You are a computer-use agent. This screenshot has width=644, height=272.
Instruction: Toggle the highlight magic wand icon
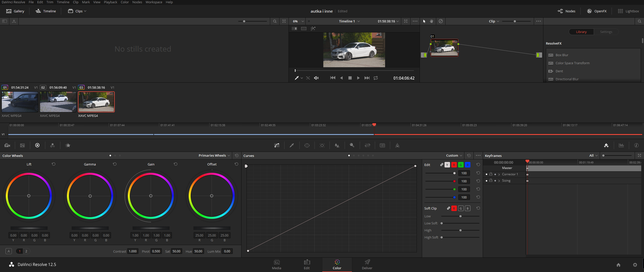(313, 29)
